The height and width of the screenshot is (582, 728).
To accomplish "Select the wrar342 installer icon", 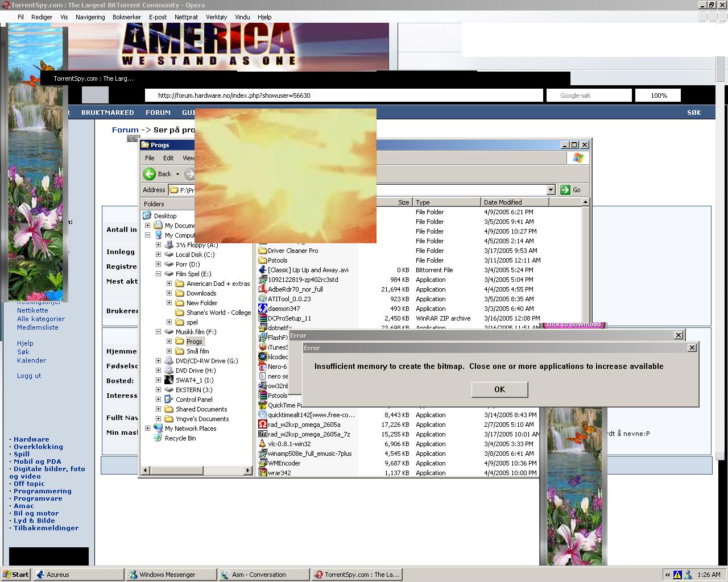I will click(263, 473).
